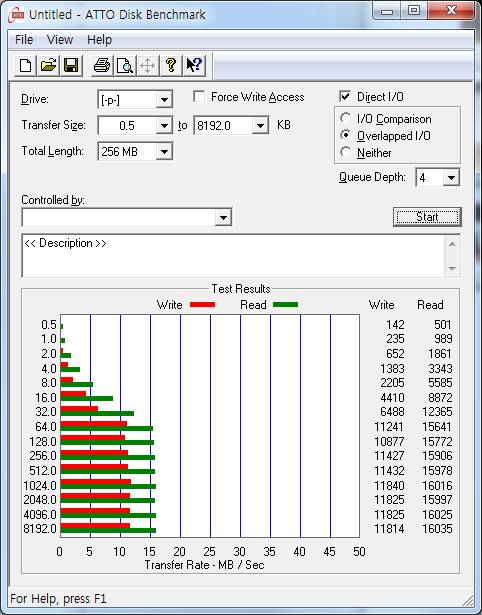The image size is (482, 615).
Task: Click the yellow question mark About icon
Action: [x=171, y=65]
